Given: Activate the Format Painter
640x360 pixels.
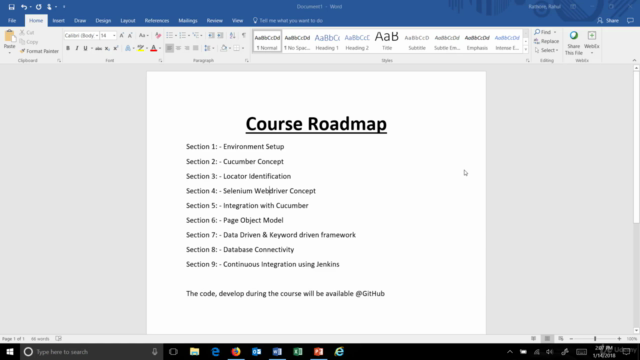Looking at the screenshot, I should 39,51.
